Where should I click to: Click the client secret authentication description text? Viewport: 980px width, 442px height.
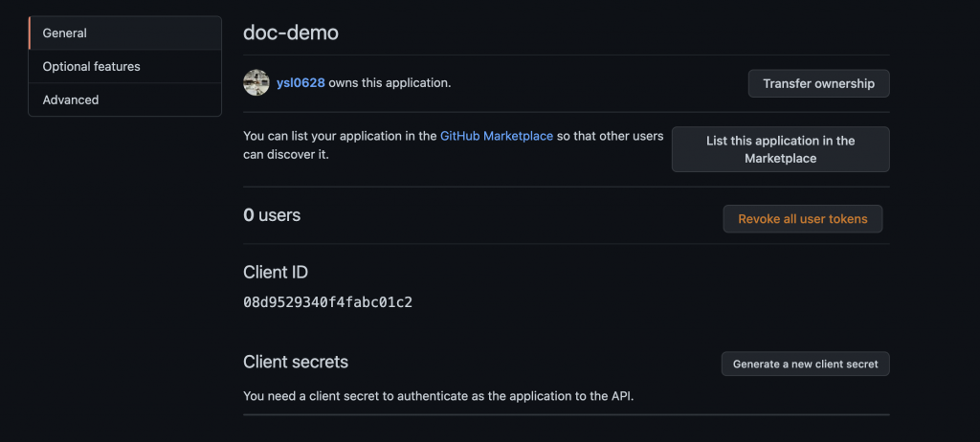coord(437,394)
